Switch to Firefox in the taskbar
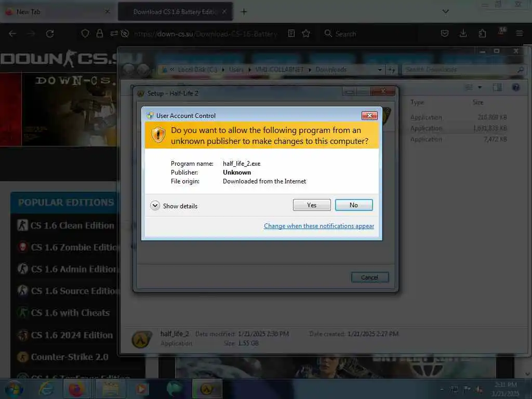The width and height of the screenshot is (532, 399). point(77,389)
